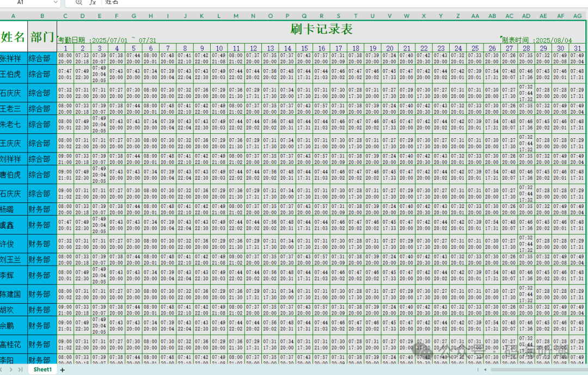Select column M header

236,16
